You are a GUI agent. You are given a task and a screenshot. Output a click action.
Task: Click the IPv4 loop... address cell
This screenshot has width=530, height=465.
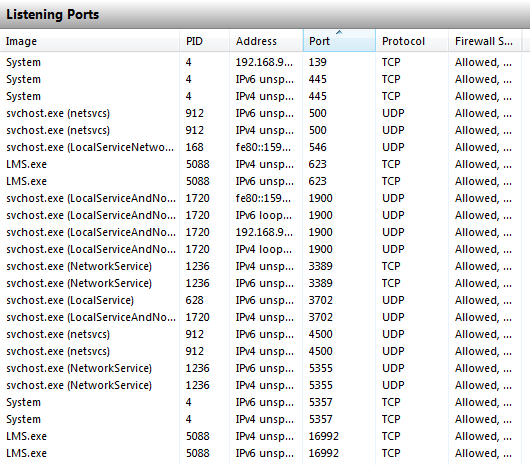264,249
